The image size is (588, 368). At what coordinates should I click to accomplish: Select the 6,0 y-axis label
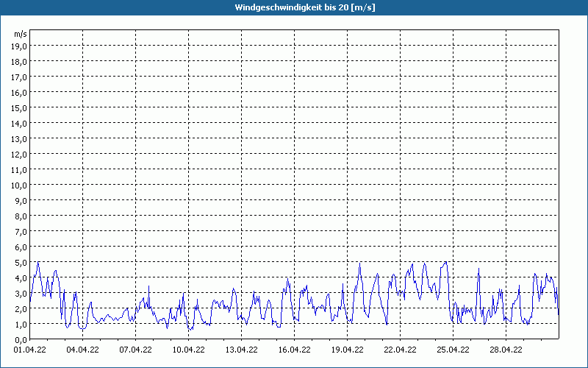click(21, 247)
